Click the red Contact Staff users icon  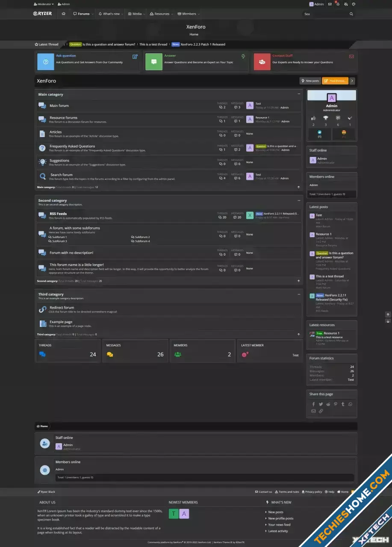pos(262,62)
